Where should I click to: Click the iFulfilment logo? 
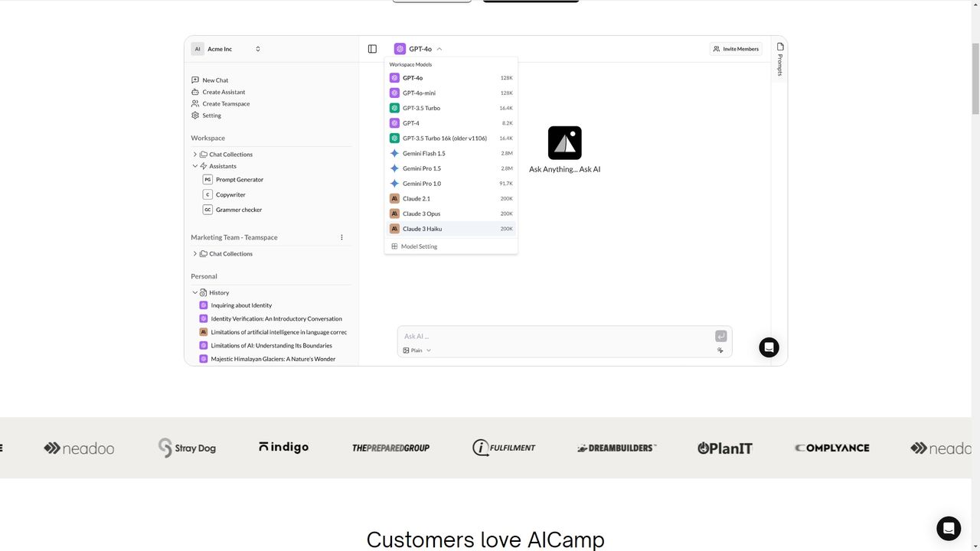click(504, 448)
